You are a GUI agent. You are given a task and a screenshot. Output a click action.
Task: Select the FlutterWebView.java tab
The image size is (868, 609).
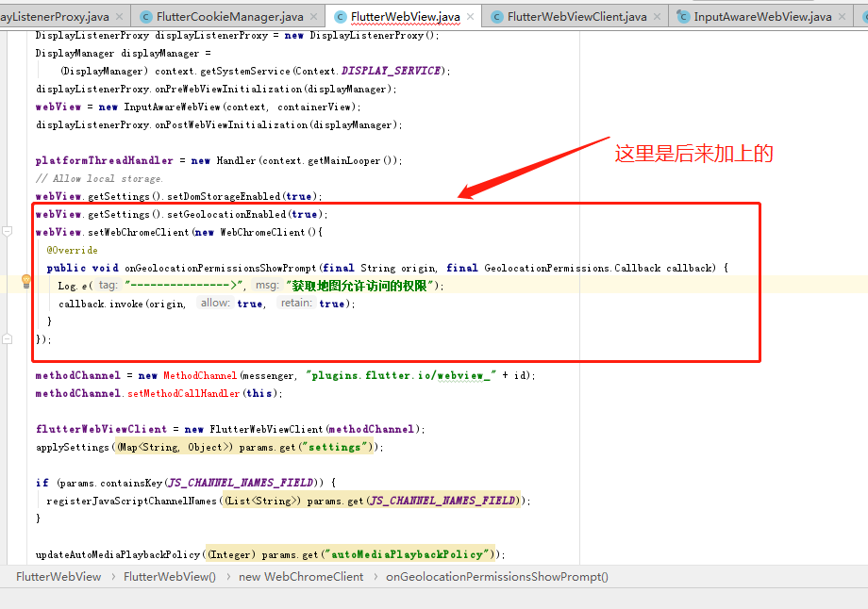[405, 17]
